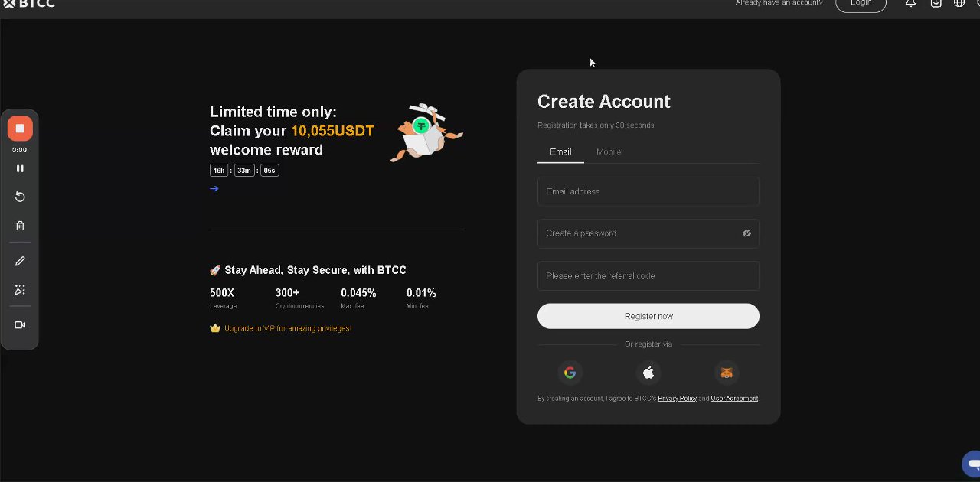Select the pencil draw tool
This screenshot has width=980, height=482.
[20, 261]
